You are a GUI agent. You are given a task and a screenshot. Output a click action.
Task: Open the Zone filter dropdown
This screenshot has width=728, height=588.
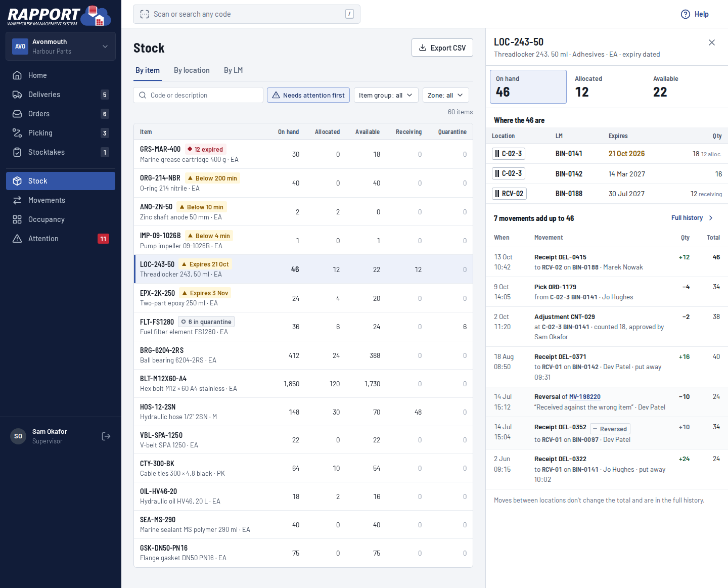[445, 95]
